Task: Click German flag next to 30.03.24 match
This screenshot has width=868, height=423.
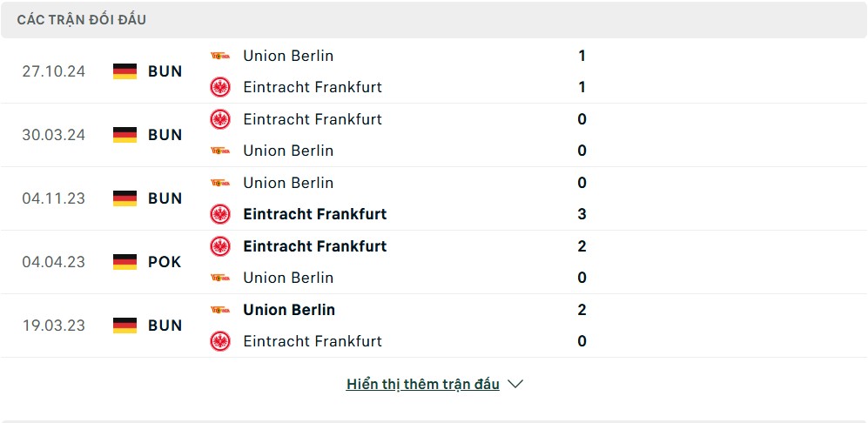Action: (125, 135)
